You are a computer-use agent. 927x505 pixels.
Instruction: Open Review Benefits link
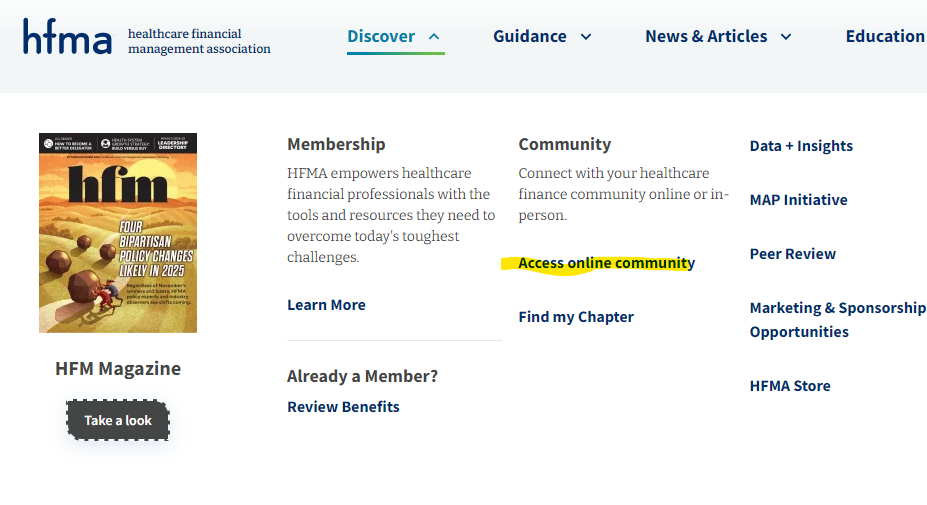click(343, 407)
